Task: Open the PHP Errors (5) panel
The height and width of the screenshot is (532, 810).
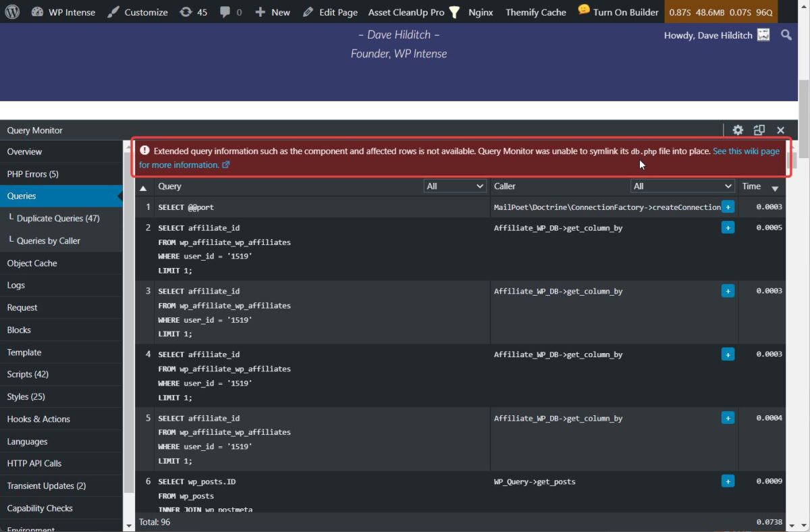Action: pos(33,174)
